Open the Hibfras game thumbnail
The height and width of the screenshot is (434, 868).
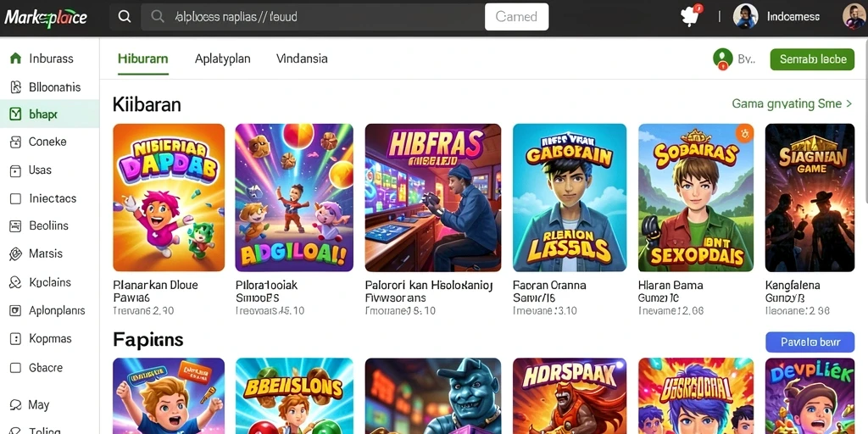pyautogui.click(x=433, y=198)
